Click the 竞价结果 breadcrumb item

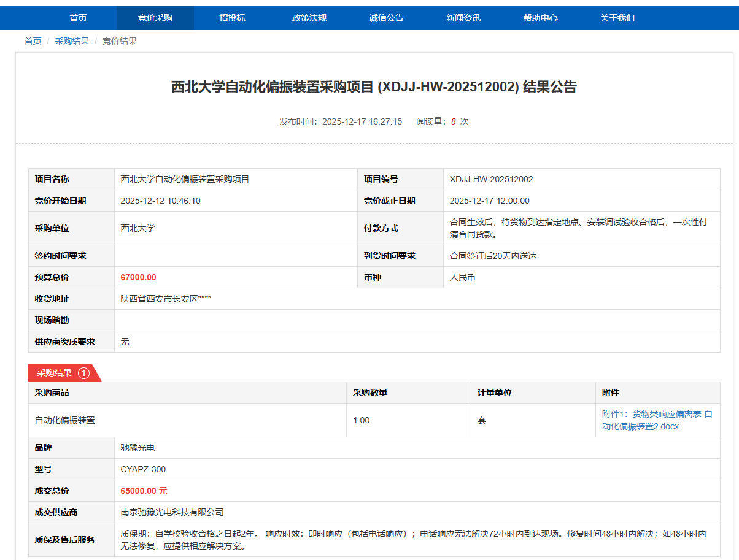119,41
